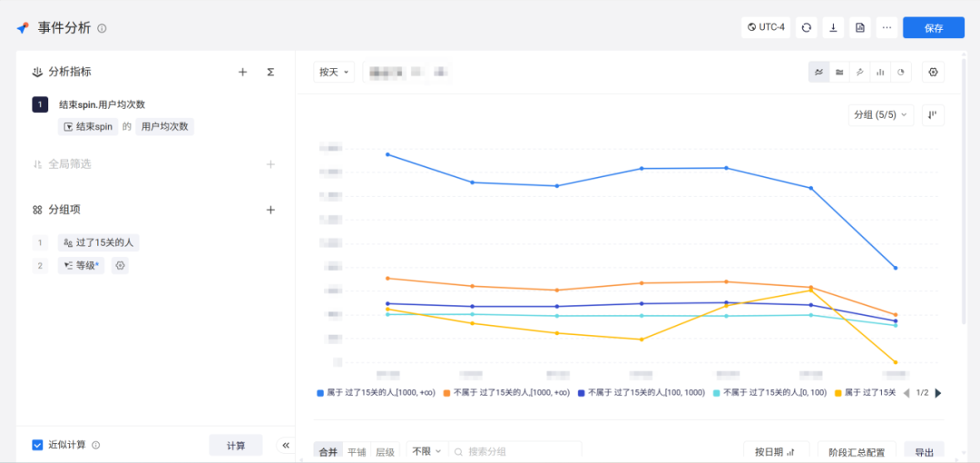Screen dimensions: 980x463
Task: Toggle legend 不属于 过了15关的人,[1000, +∞) orange series
Action: pos(506,393)
